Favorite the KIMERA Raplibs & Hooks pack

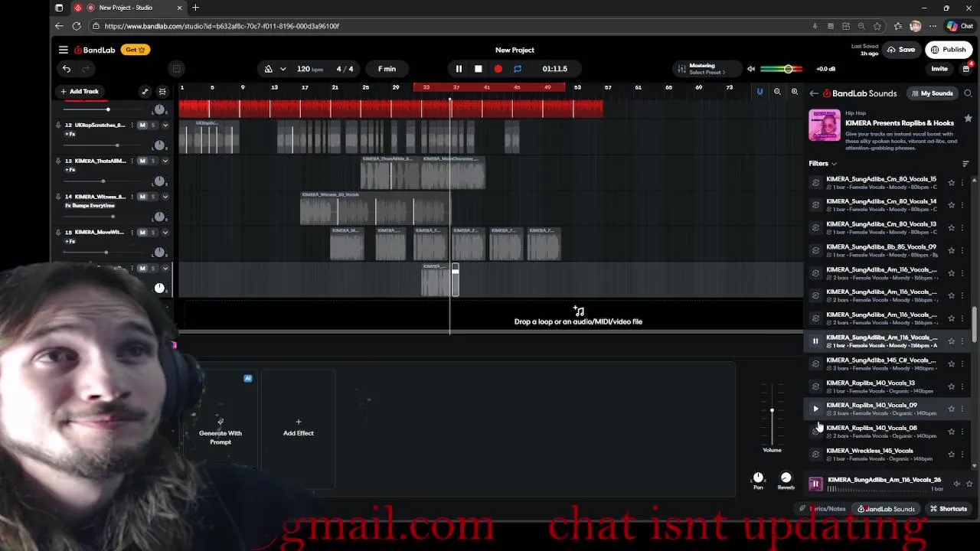(968, 119)
